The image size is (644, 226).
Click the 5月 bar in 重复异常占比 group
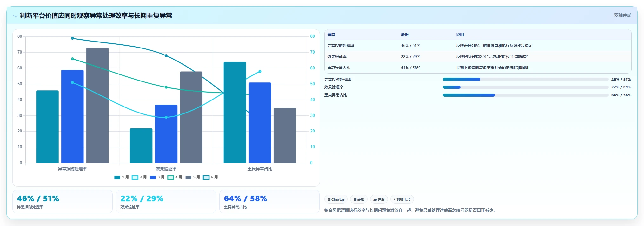pyautogui.click(x=285, y=135)
